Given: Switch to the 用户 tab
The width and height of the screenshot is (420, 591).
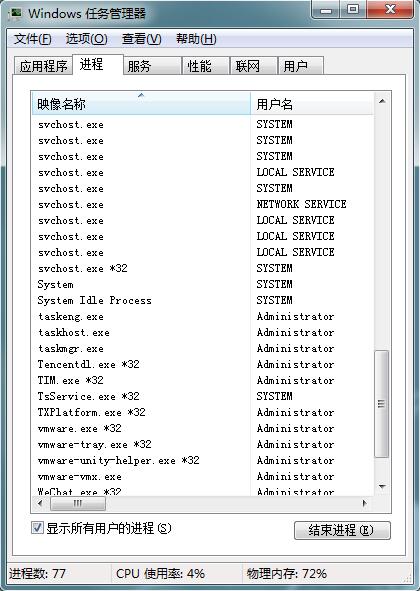Looking at the screenshot, I should (x=300, y=66).
